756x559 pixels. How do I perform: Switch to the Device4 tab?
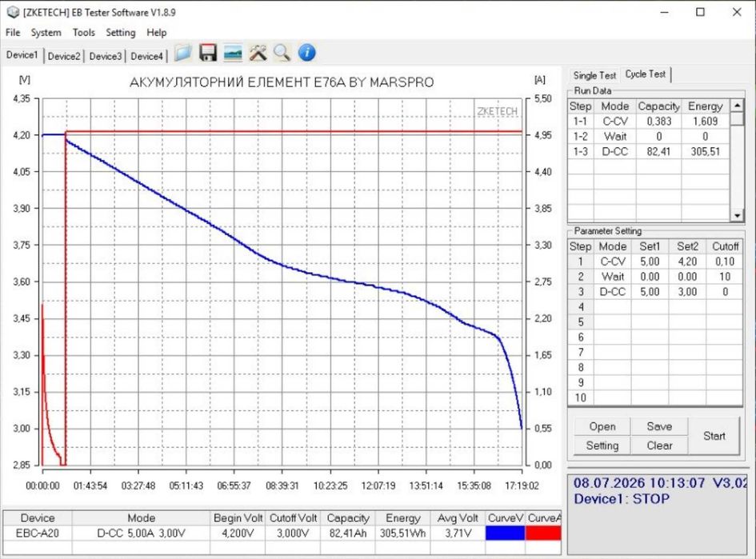click(147, 57)
